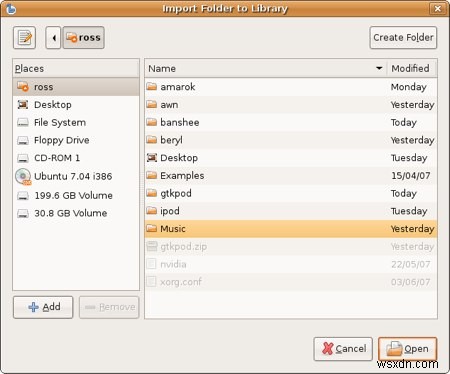Click the greyed gtkpod.zip file

pos(291,246)
